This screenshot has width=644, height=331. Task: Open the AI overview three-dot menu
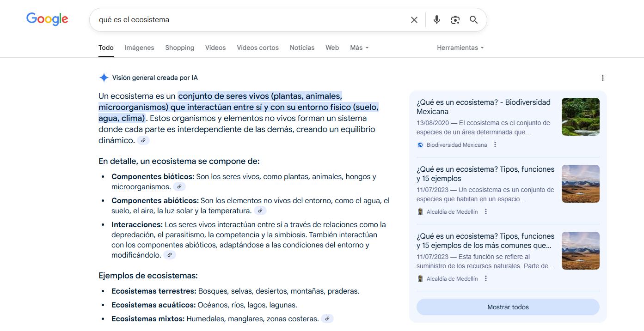(603, 78)
